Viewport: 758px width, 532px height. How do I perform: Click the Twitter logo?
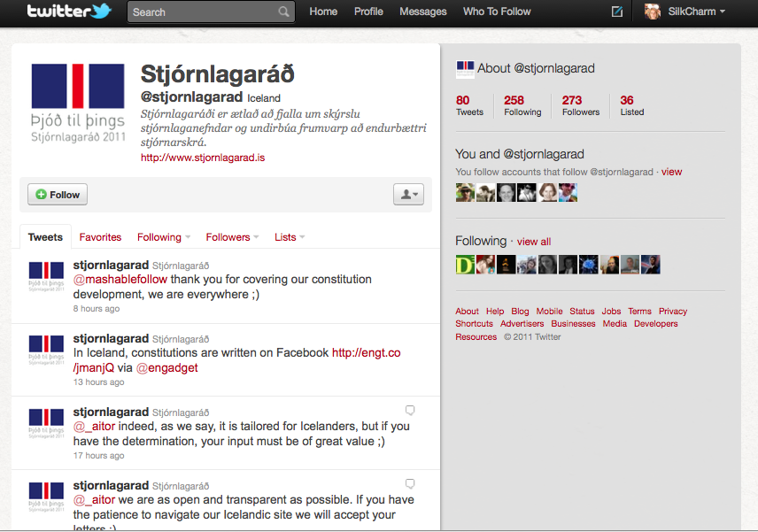coord(69,12)
